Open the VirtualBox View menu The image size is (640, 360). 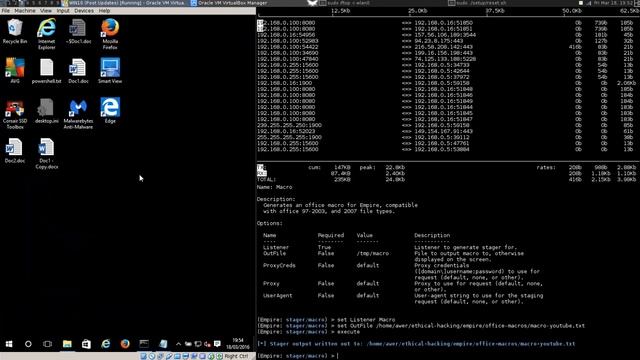point(46,11)
